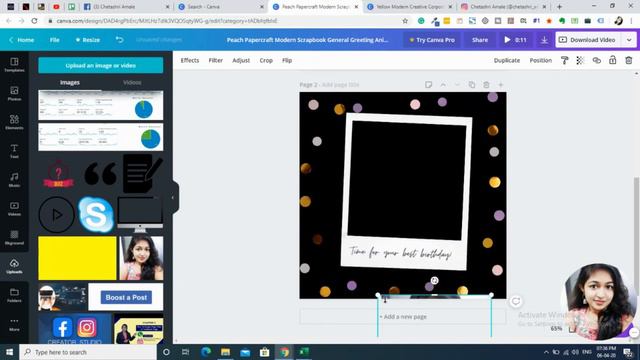Viewport: 640px width, 360px height.
Task: Open the Background sidebar panel
Action: click(x=14, y=238)
